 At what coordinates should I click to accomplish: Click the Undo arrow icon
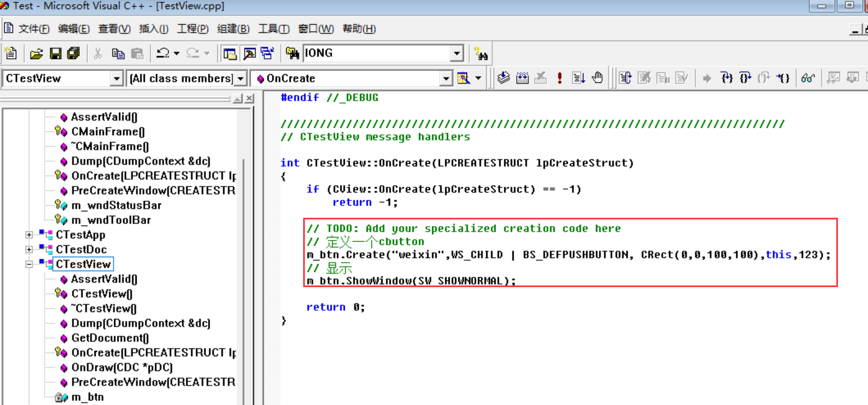click(x=163, y=53)
